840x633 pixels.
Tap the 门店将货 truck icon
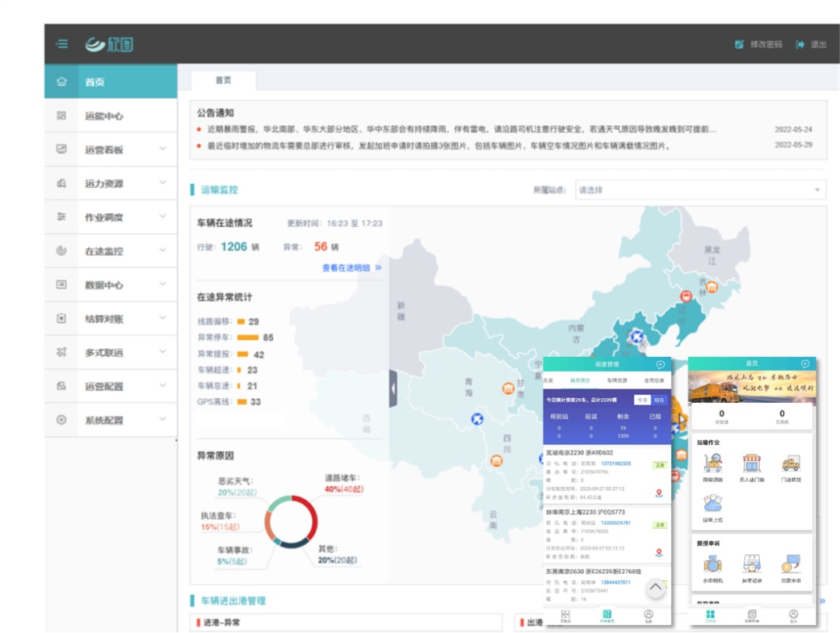[790, 463]
